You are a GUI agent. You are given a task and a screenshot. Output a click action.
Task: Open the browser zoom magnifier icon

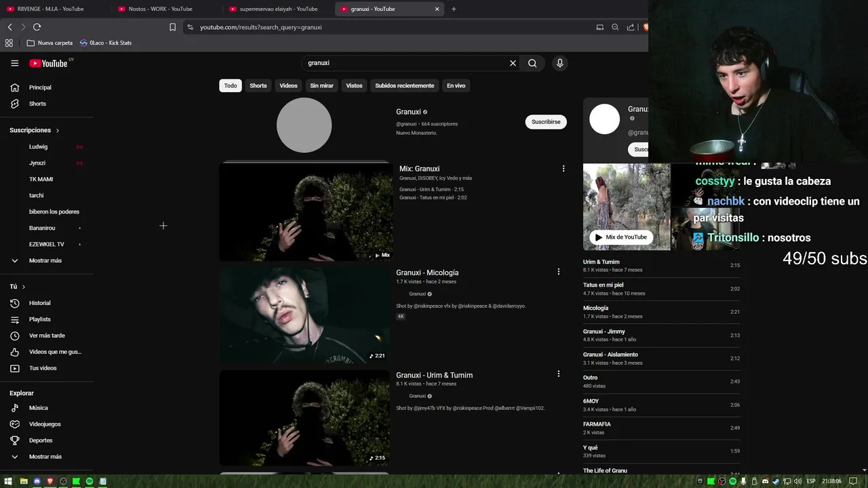click(615, 27)
